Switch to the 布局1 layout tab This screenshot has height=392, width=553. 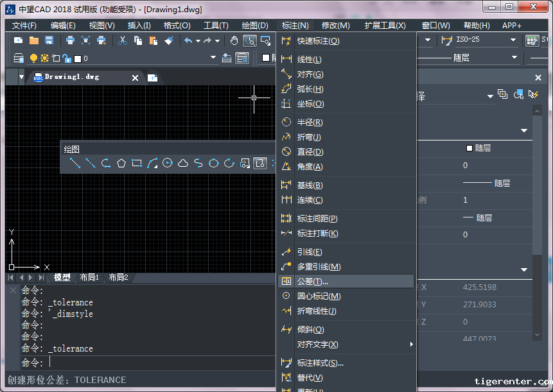89,278
